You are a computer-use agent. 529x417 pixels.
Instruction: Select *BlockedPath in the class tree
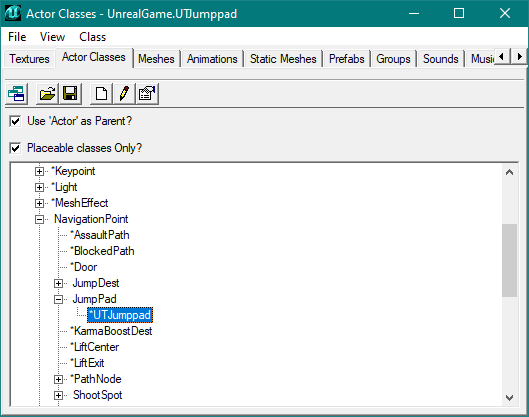[102, 251]
